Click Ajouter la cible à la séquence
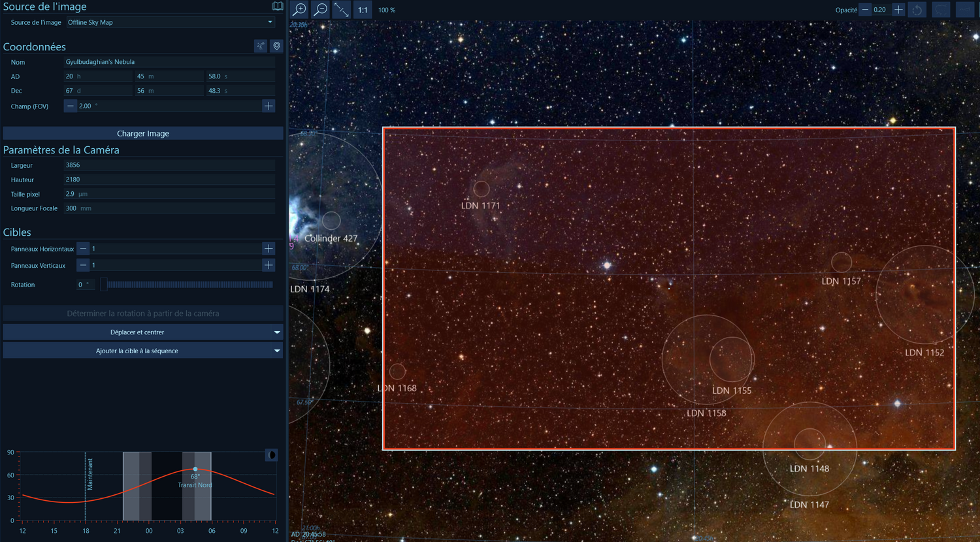Image resolution: width=980 pixels, height=542 pixels. click(137, 351)
